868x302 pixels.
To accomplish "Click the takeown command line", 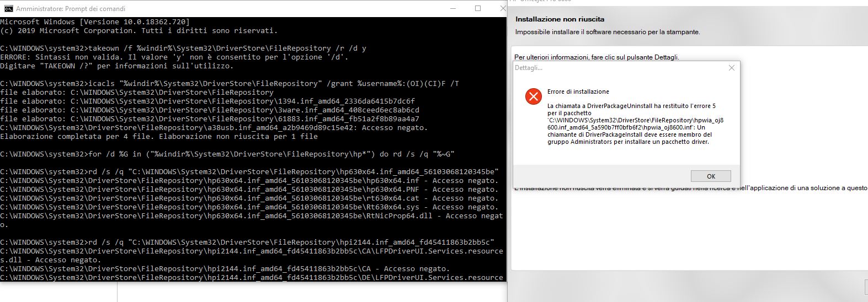I will (183, 48).
